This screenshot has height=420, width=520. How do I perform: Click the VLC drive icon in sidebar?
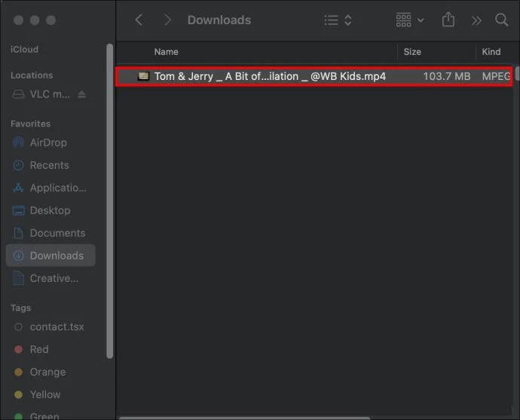(x=18, y=94)
